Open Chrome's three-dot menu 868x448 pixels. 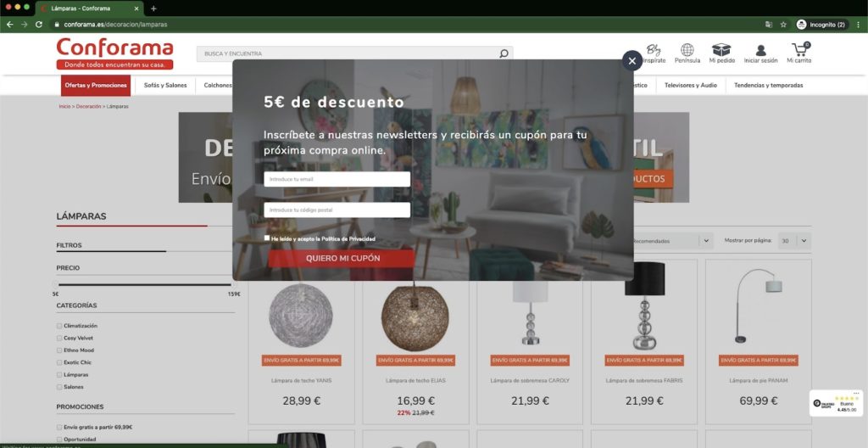coord(859,25)
